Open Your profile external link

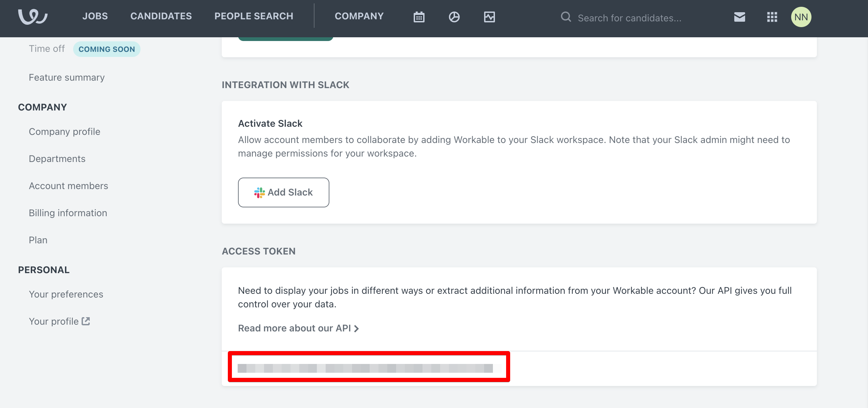[59, 321]
